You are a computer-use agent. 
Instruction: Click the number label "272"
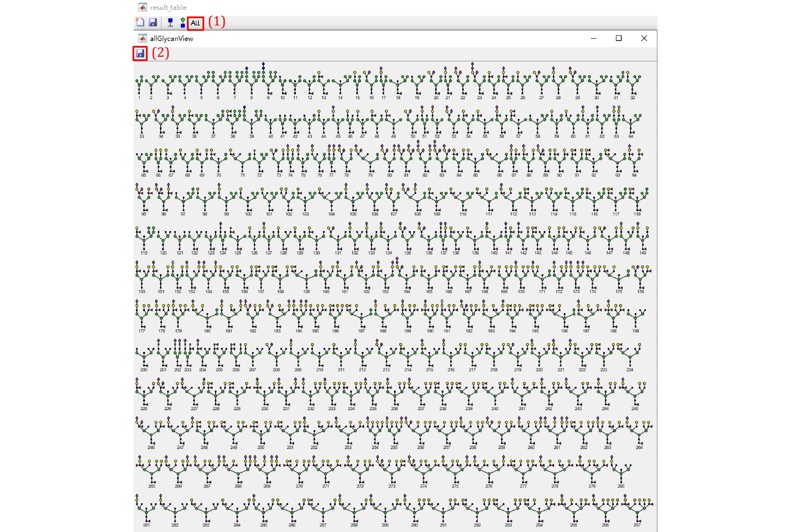[360, 486]
